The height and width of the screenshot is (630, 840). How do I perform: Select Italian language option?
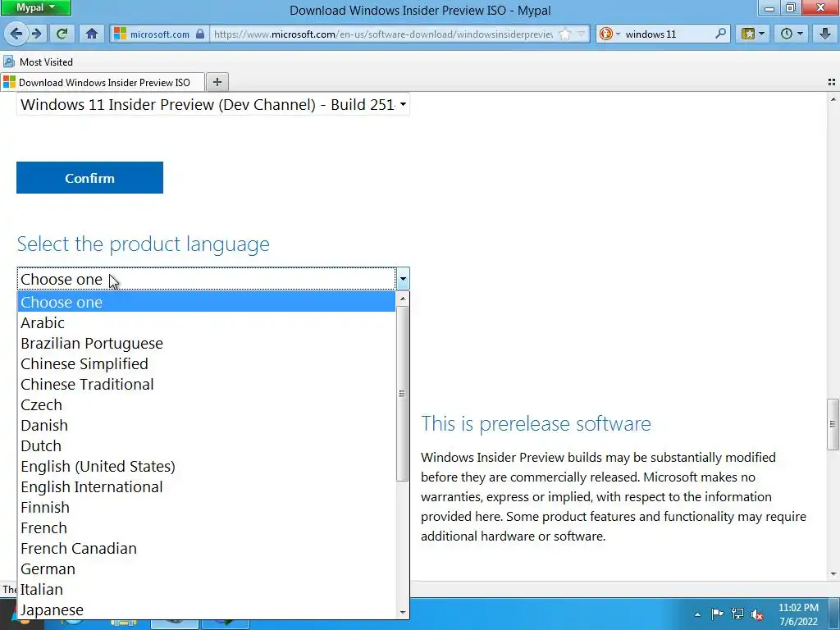pyautogui.click(x=206, y=590)
